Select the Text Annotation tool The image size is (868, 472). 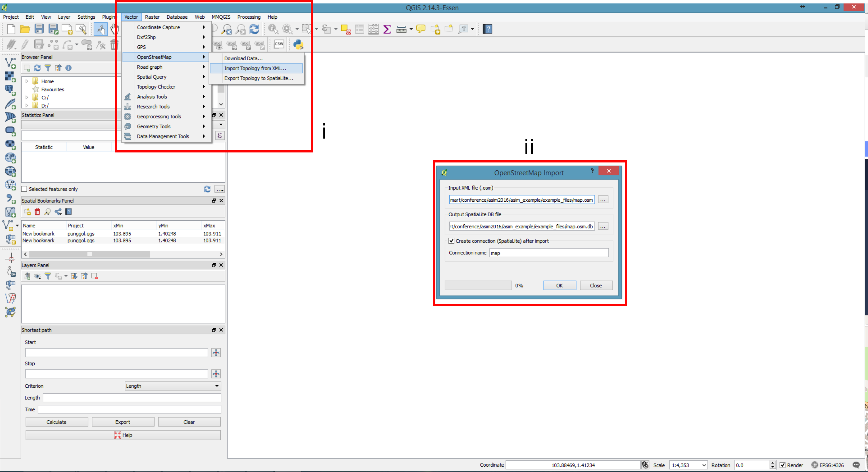pyautogui.click(x=464, y=29)
